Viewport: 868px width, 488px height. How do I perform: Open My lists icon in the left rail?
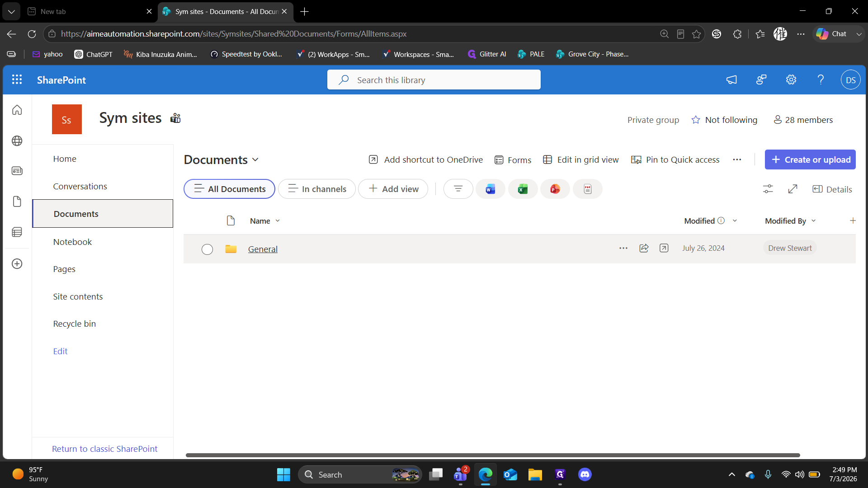[x=17, y=232]
